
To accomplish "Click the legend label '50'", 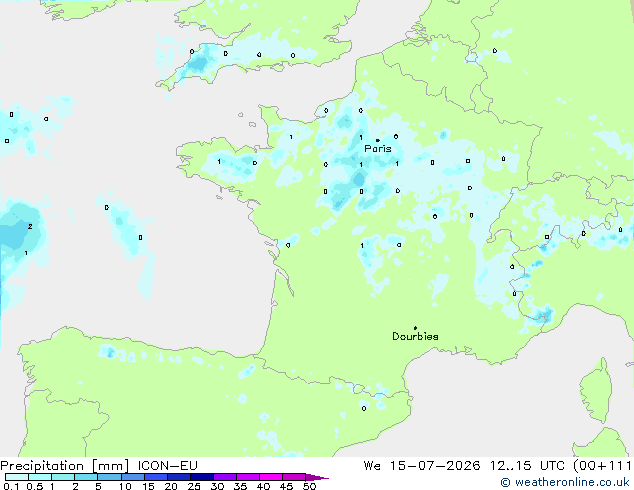I will pos(309,486).
